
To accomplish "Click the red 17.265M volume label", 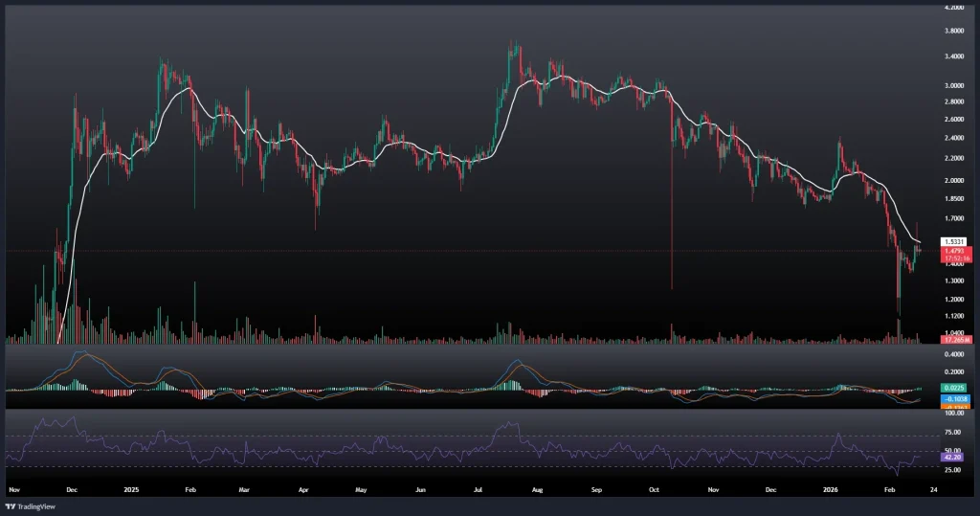I will point(954,340).
